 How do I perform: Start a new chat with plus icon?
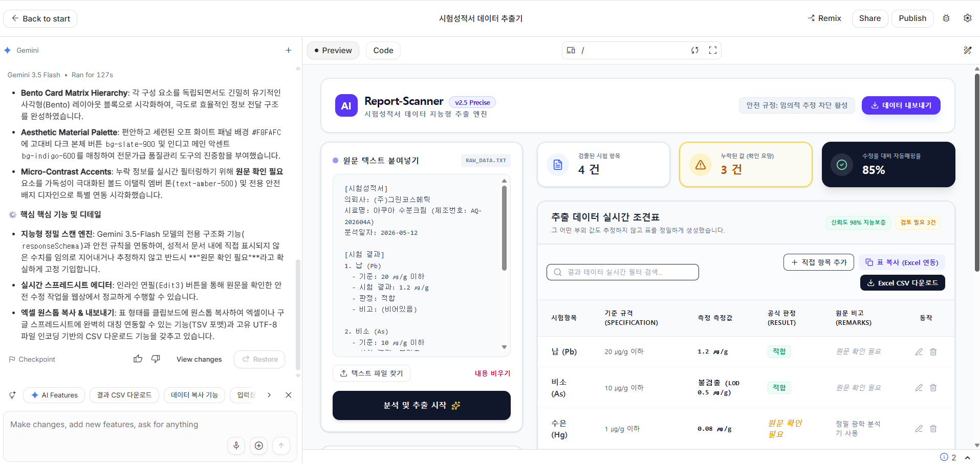[289, 50]
